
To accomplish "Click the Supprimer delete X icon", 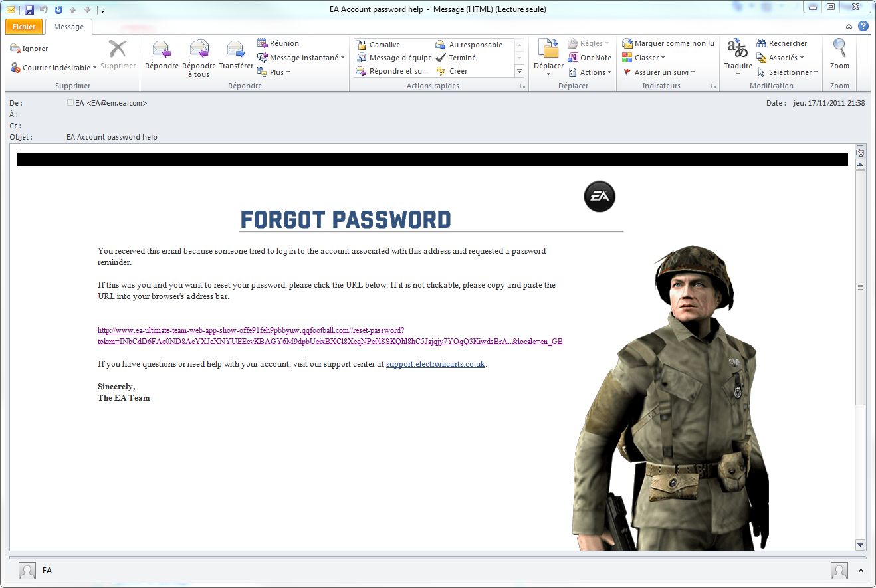I will [118, 49].
